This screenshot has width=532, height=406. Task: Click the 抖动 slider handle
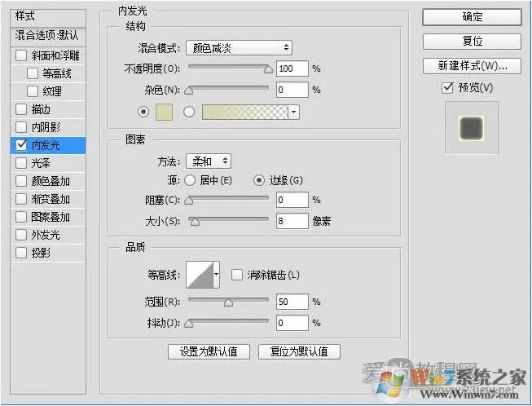tap(189, 324)
